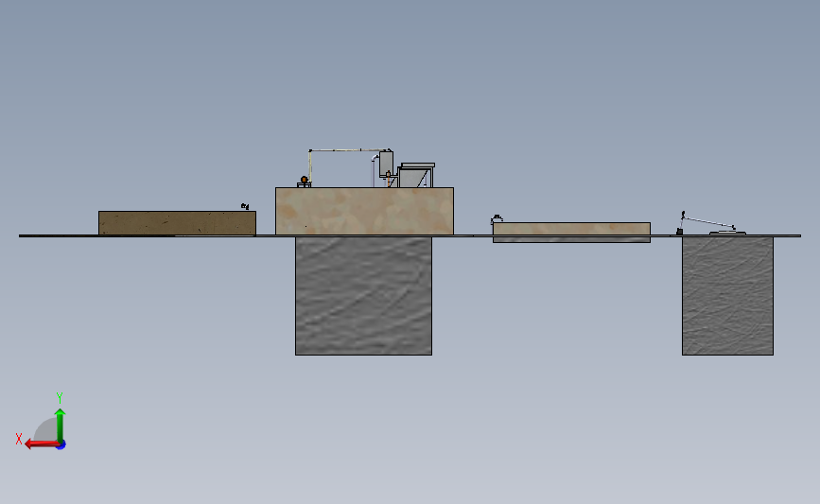The image size is (820, 504).
Task: Select the gray foundation under the central platform
Action: (363, 296)
